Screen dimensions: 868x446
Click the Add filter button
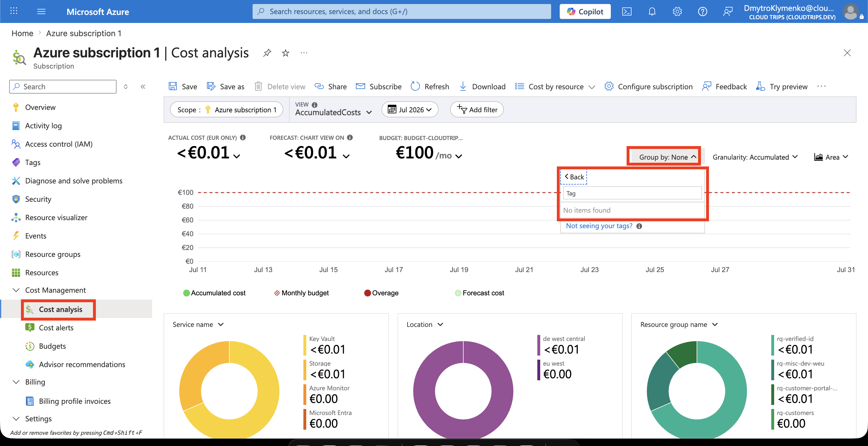pyautogui.click(x=477, y=109)
